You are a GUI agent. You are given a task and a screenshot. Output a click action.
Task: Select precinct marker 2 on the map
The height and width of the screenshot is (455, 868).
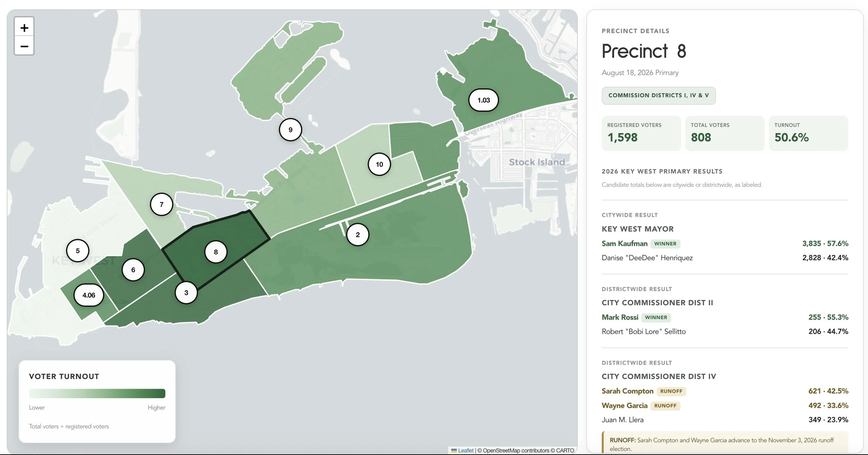point(358,234)
